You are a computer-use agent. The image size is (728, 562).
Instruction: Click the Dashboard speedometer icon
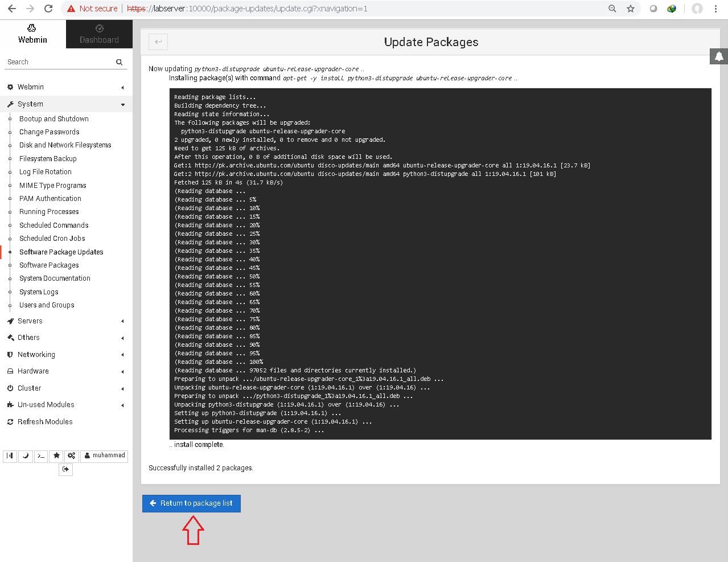(x=100, y=28)
